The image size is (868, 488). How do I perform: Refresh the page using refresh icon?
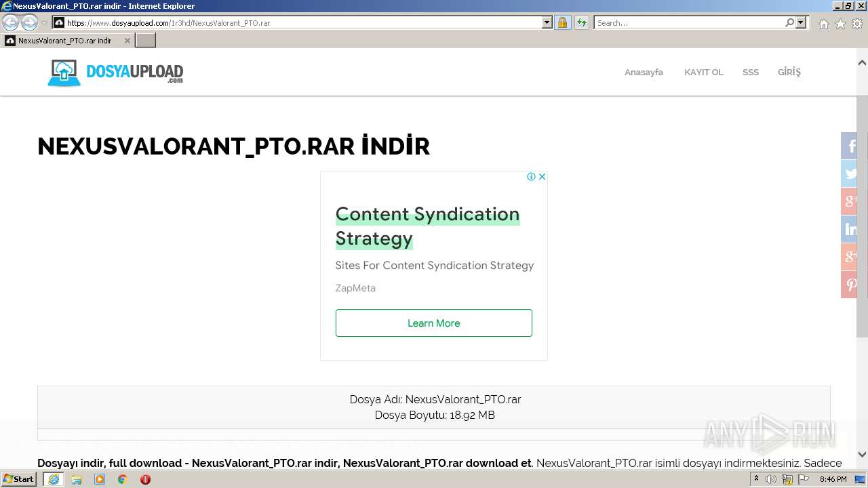click(582, 23)
